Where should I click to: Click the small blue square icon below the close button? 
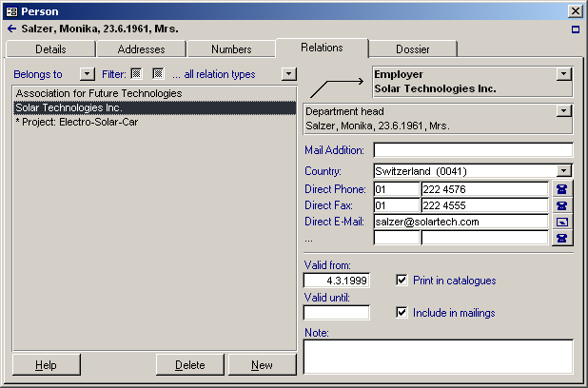pyautogui.click(x=575, y=29)
